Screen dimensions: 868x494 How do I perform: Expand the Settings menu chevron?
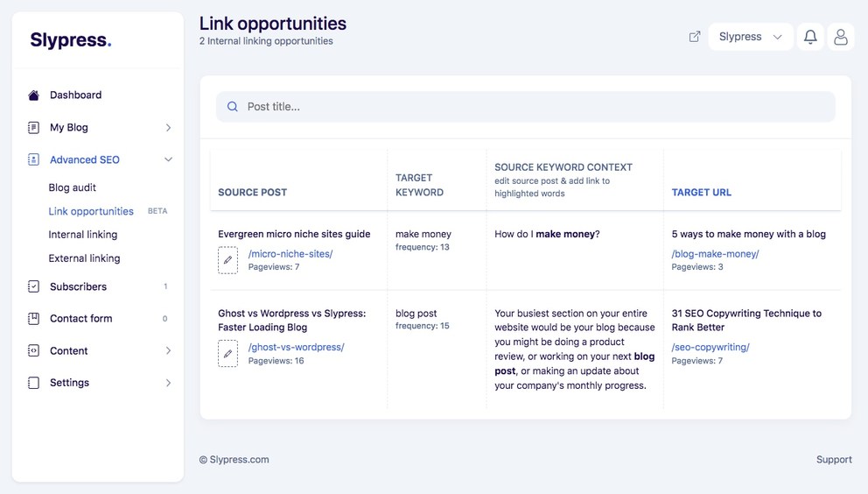tap(168, 383)
